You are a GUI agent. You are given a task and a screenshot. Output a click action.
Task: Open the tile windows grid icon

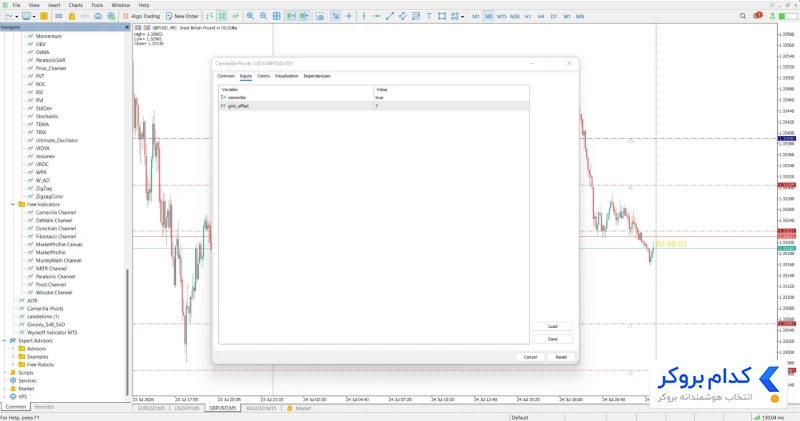277,16
